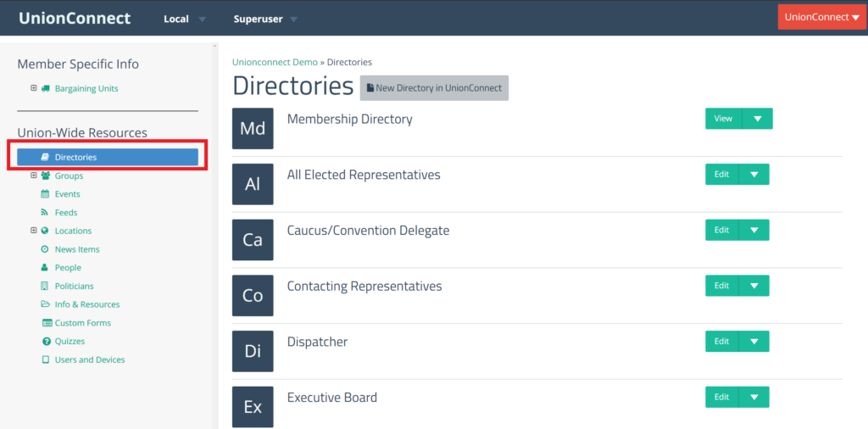Screen dimensions: 868x429
Task: Click the truck icon beside Bargaining Units
Action: [x=46, y=88]
